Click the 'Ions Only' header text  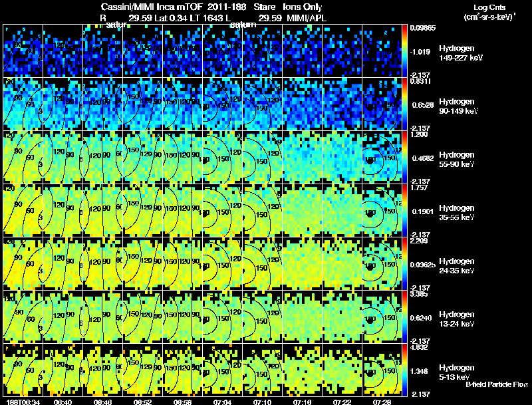pos(303,7)
